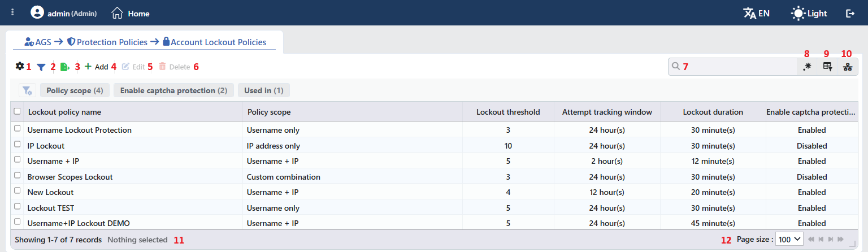
Task: Check the IP Lockout row checkbox
Action: pos(18,145)
